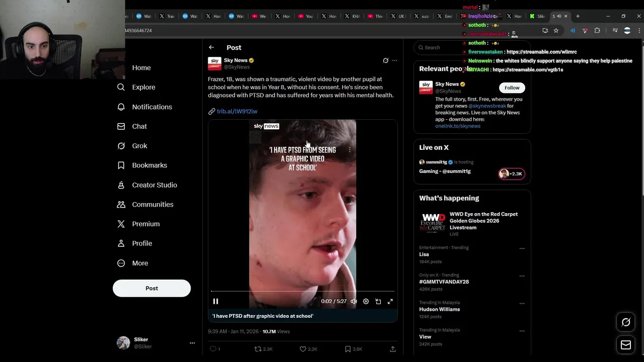Viewport: 644px width, 362px height.
Task: Open Notifications in the sidebar
Action: (x=145, y=107)
